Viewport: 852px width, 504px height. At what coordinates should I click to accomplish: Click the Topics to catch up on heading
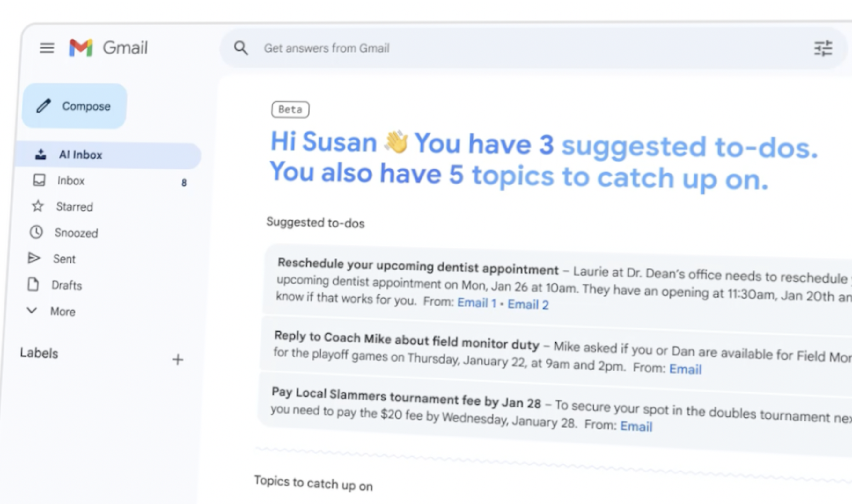click(313, 483)
